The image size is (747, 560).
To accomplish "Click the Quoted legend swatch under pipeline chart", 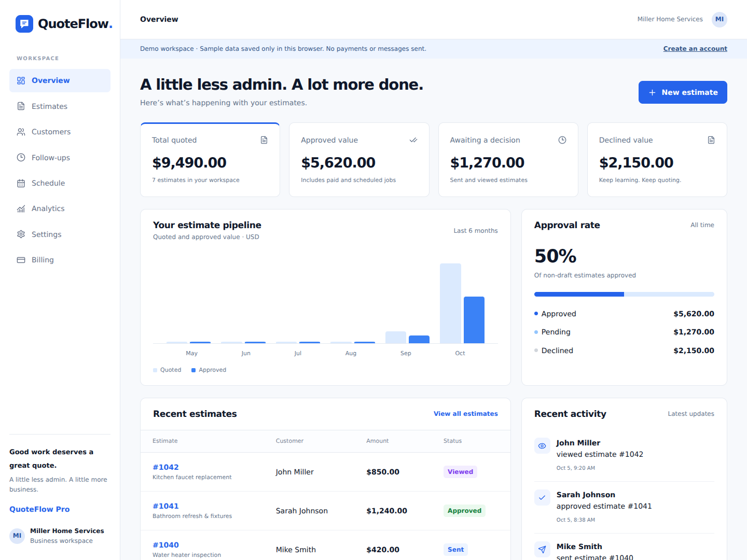I will click(155, 370).
